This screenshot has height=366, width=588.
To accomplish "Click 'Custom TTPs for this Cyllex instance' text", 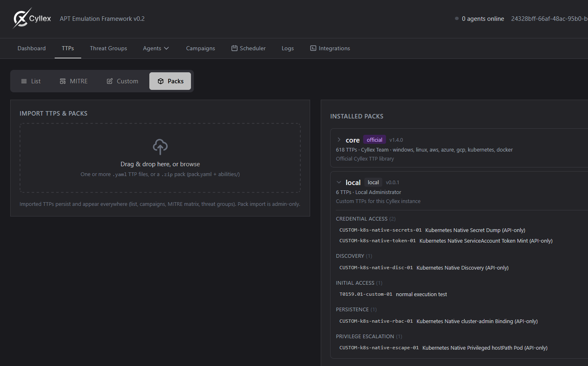I will tap(378, 201).
